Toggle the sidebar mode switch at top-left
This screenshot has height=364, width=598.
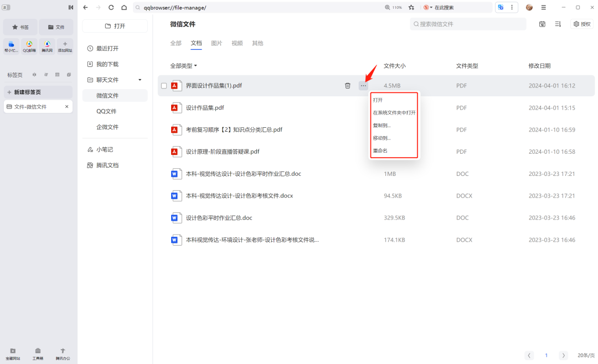point(6,7)
